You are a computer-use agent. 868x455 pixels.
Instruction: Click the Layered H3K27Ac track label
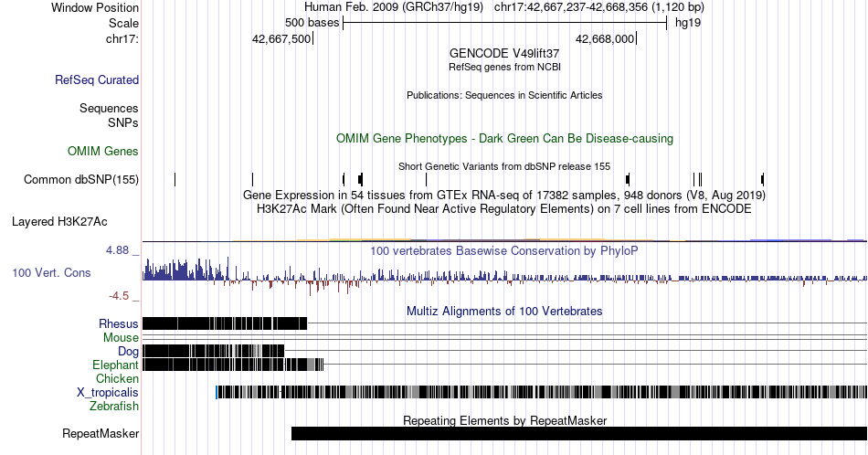pos(59,221)
